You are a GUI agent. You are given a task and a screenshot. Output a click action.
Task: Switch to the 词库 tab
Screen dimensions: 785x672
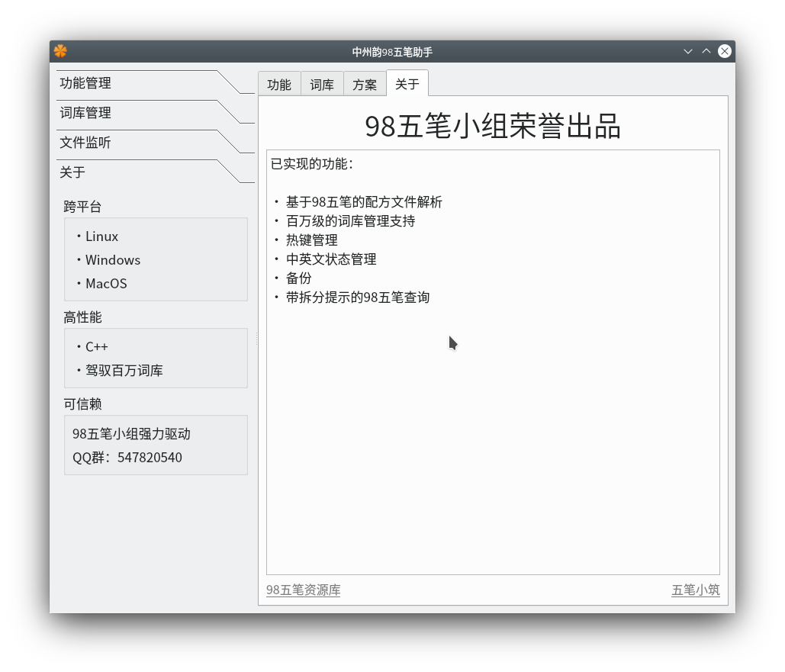click(x=322, y=84)
